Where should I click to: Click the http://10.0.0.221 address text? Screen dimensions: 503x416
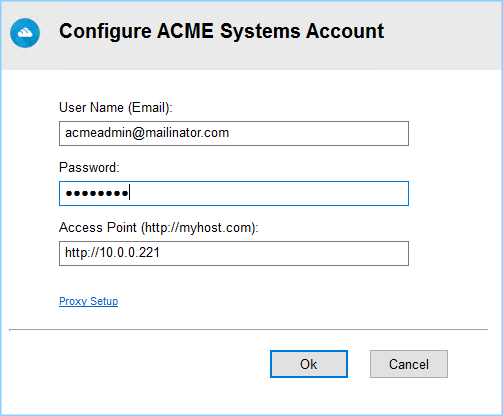tap(112, 253)
